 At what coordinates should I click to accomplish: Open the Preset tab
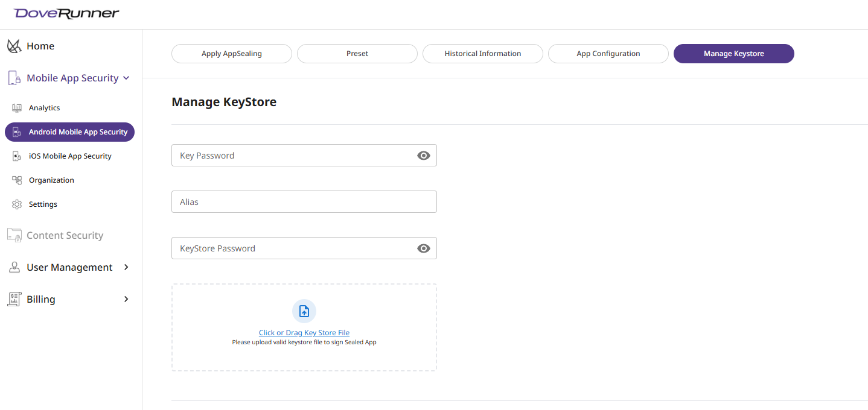[x=357, y=54]
